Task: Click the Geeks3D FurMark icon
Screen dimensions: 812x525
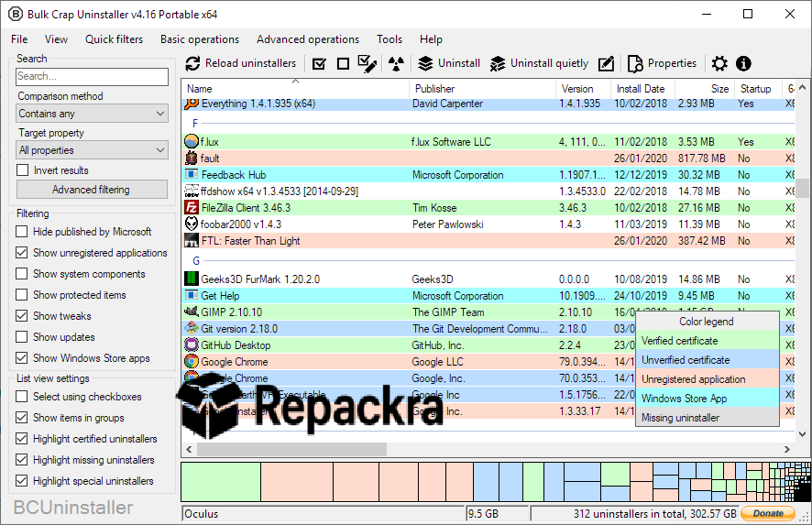Action: click(192, 279)
